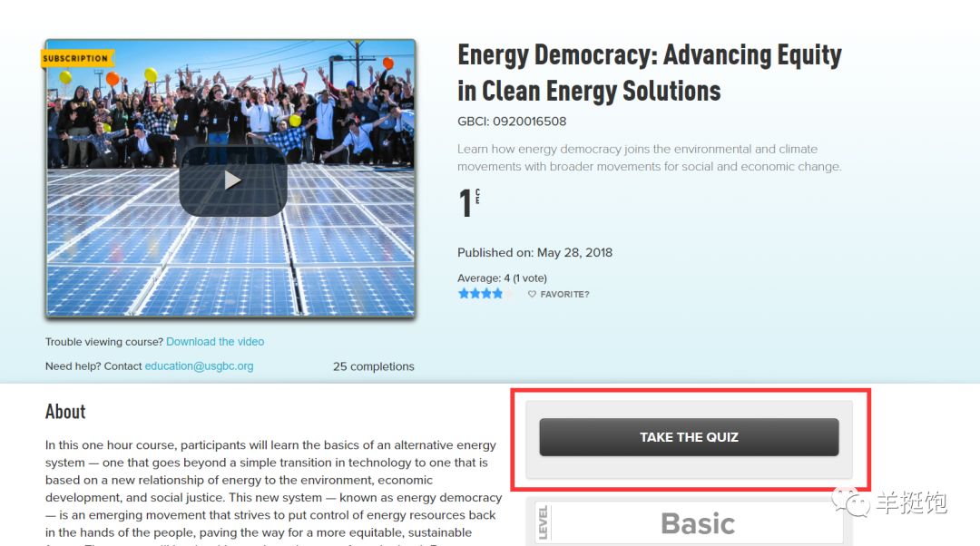Screen dimensions: 980x546
Task: Rate the course one star
Action: pyautogui.click(x=464, y=294)
